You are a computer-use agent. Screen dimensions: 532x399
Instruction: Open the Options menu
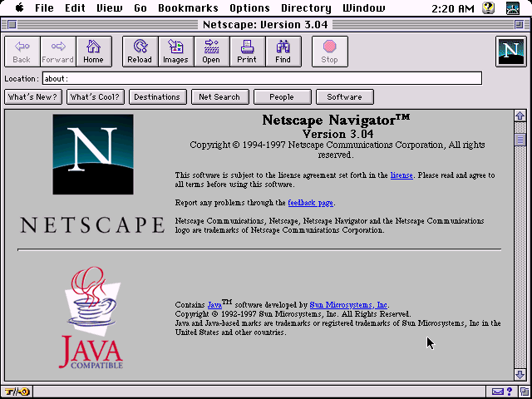point(249,8)
